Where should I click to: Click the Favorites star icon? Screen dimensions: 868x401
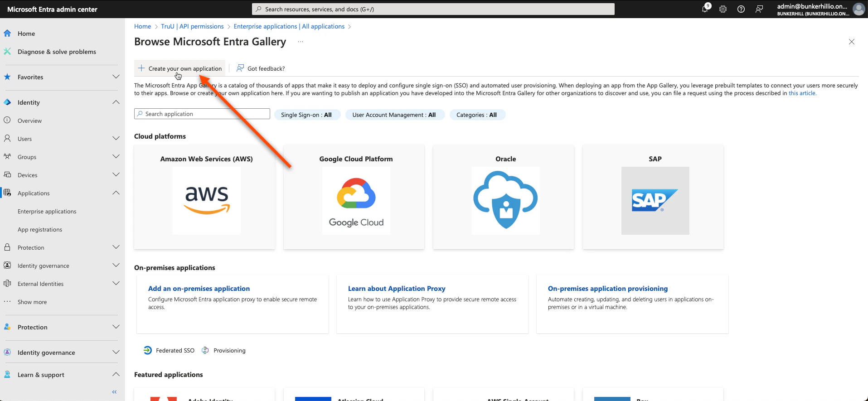(7, 77)
